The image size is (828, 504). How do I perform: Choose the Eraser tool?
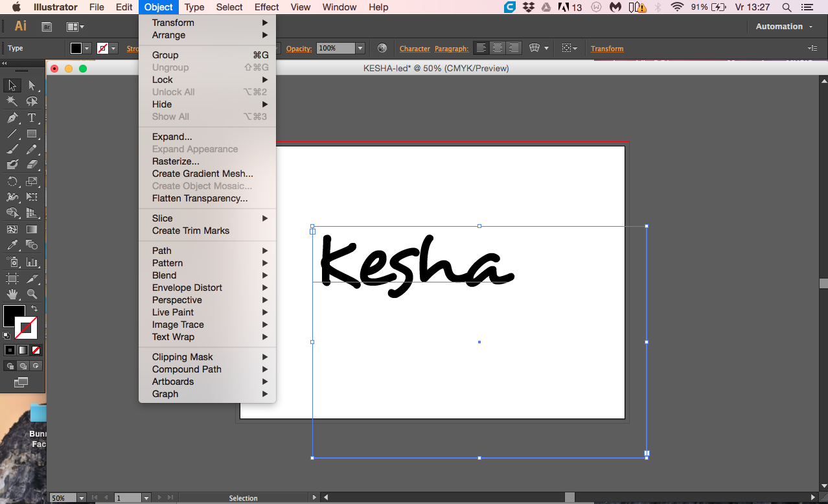[32, 165]
